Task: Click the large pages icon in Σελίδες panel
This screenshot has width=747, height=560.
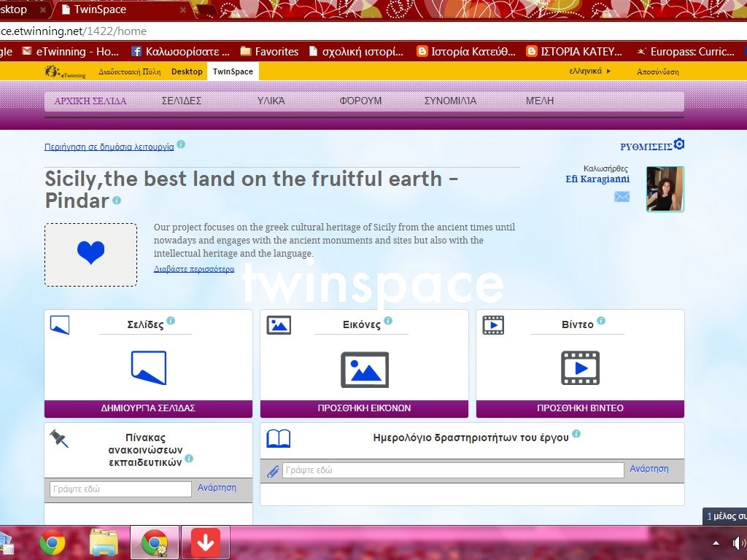Action: pos(148,367)
